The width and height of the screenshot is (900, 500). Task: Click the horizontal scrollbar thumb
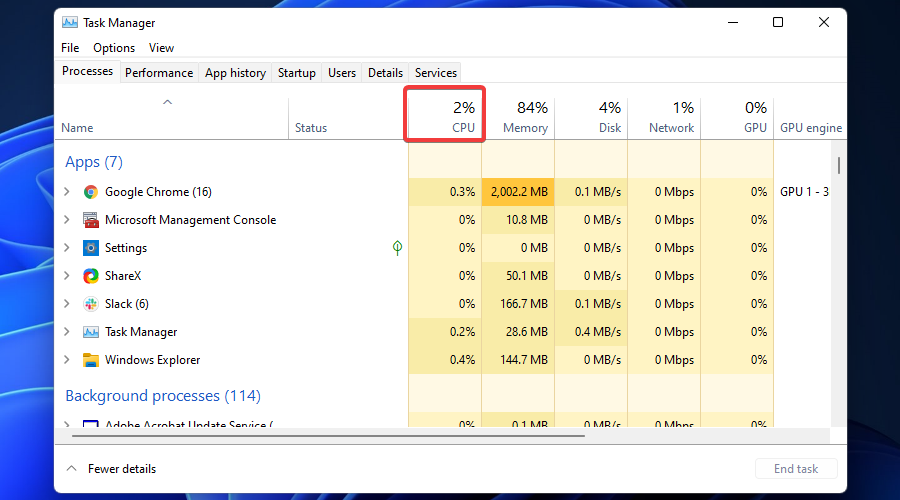328,436
